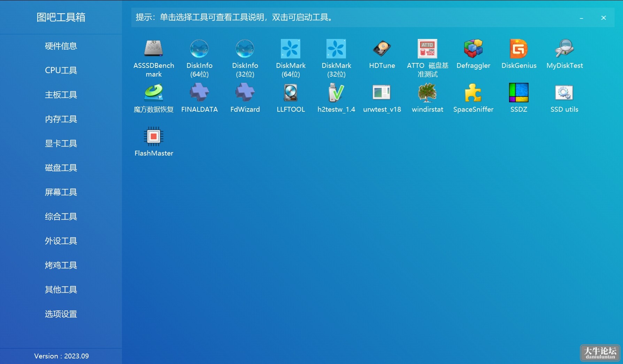The height and width of the screenshot is (364, 623).
Task: Switch to 综合工具 category
Action: 61,216
